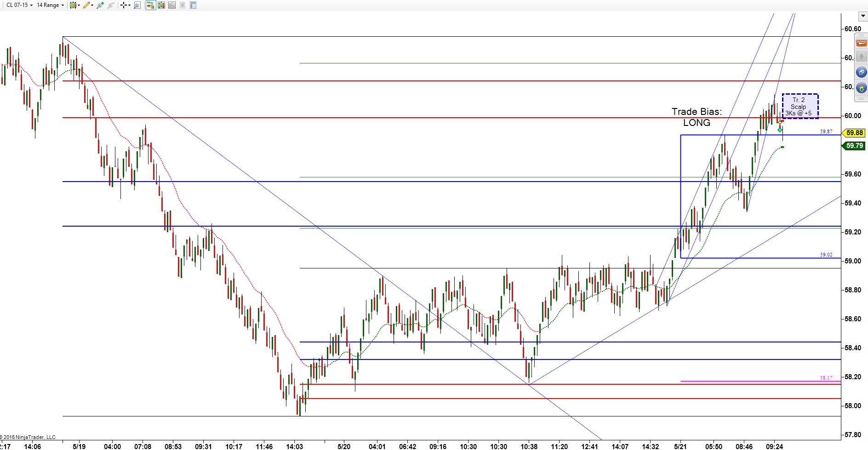This screenshot has width=868, height=450.
Task: Click the 5/19 date label on time axis
Action: point(79,446)
